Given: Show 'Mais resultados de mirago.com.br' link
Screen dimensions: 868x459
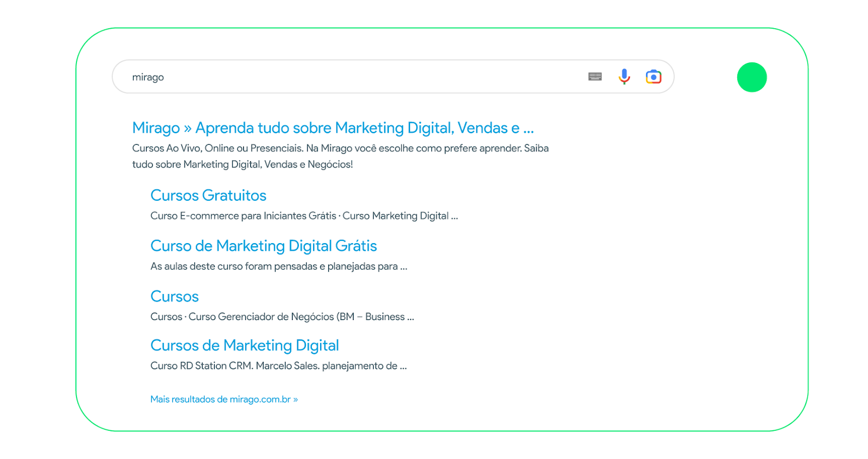Looking at the screenshot, I should point(224,399).
